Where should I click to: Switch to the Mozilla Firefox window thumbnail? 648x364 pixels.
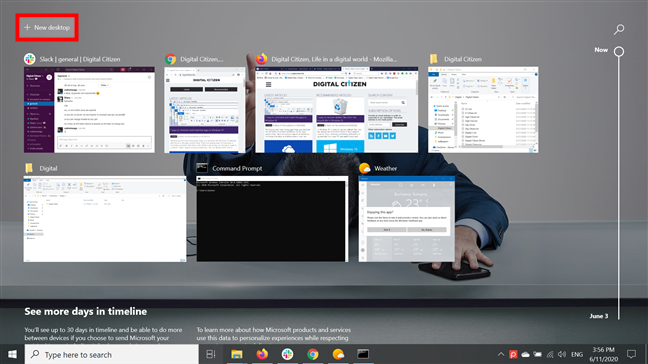[336, 110]
